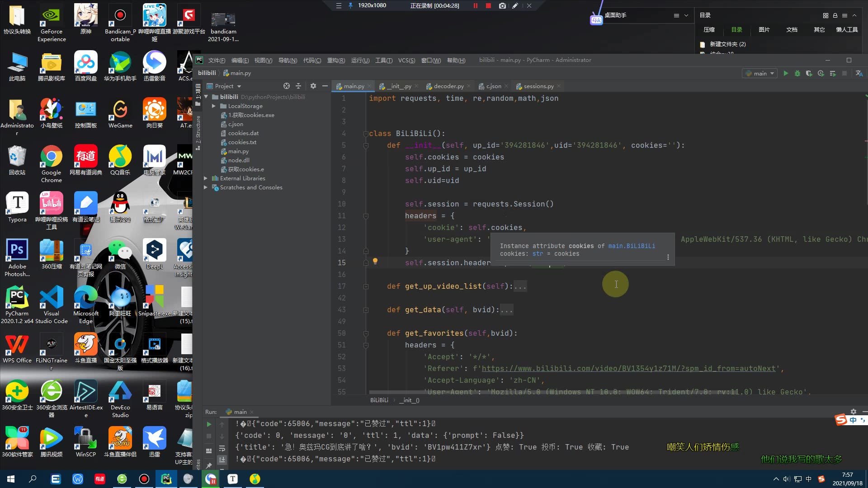Click the lightbulb intention icon
Image resolution: width=868 pixels, height=488 pixels.
pyautogui.click(x=375, y=261)
